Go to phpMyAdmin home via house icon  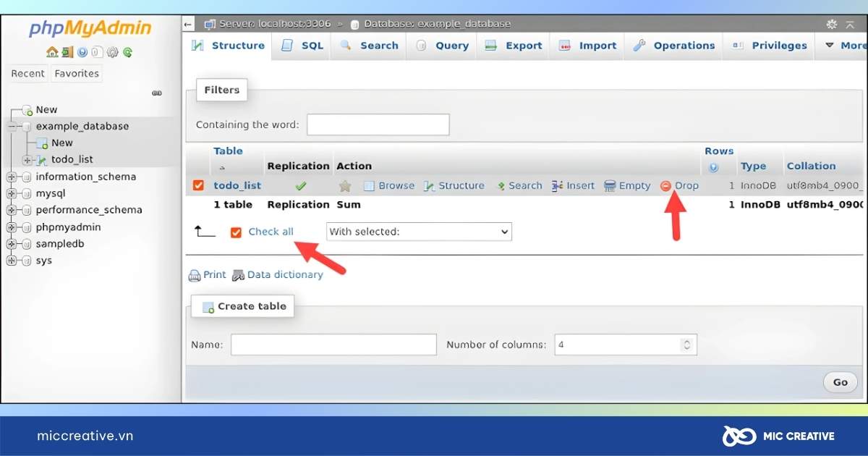(x=51, y=52)
